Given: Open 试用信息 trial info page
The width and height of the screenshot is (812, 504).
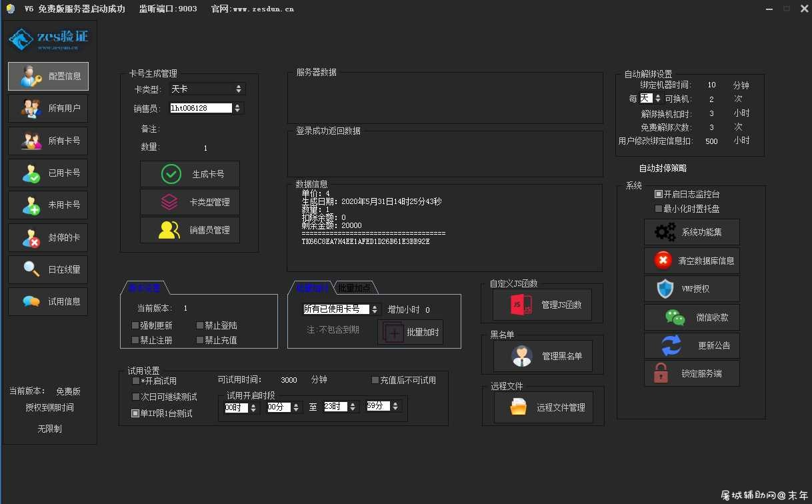Looking at the screenshot, I should (48, 301).
